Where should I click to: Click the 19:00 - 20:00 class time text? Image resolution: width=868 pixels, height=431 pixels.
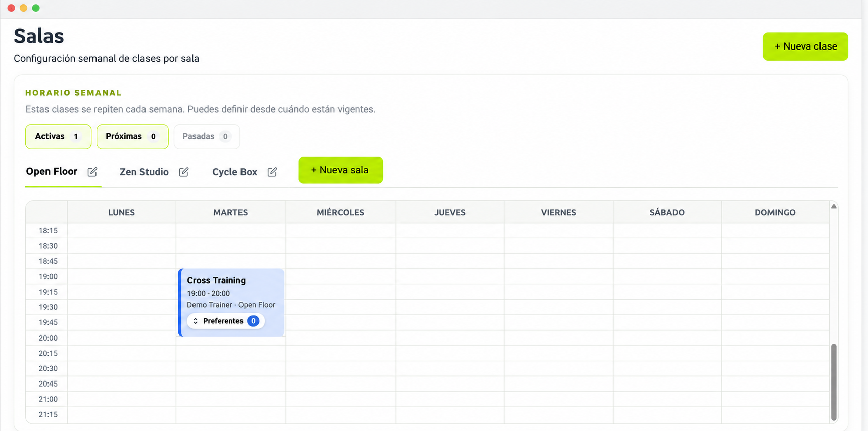(208, 293)
